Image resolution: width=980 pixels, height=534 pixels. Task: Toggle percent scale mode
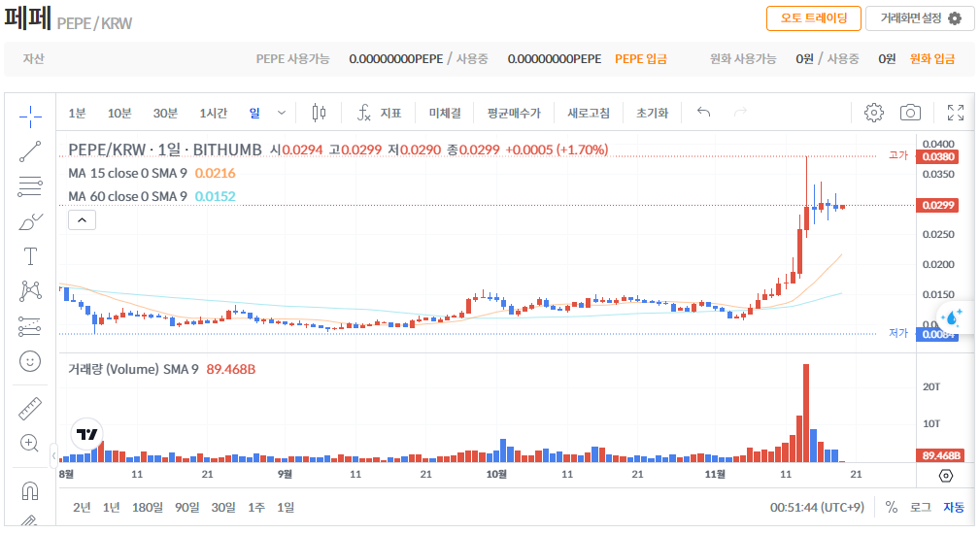[x=892, y=507]
